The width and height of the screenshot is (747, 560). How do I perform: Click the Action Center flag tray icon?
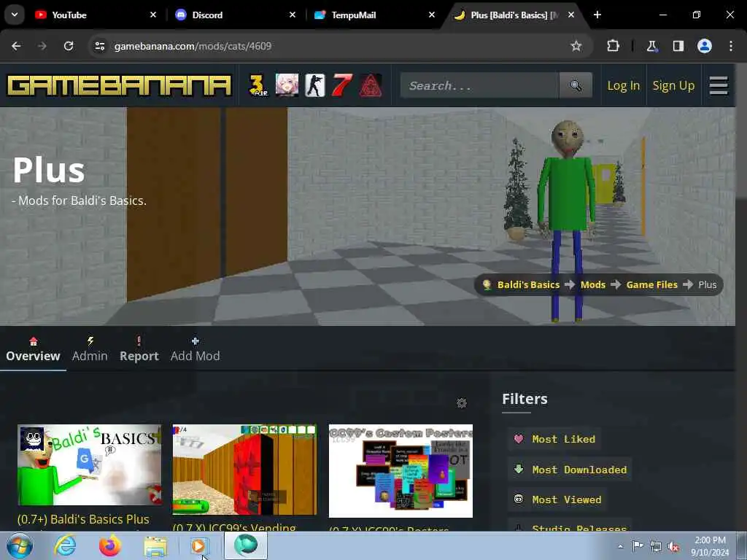638,546
